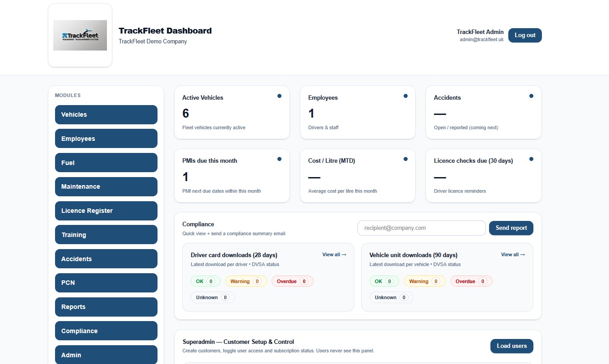
Task: Click the PMIs due this month indicator dot
Action: click(x=279, y=159)
